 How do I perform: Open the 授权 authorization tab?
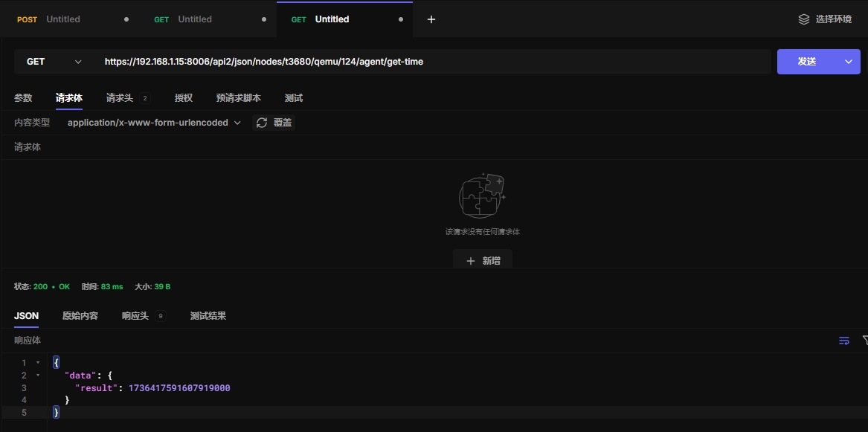pyautogui.click(x=184, y=98)
